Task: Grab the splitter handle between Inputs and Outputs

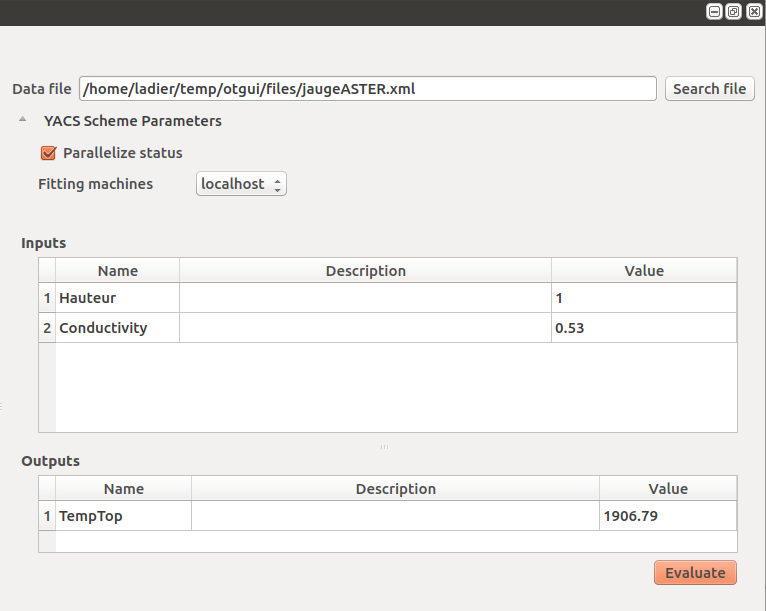Action: pyautogui.click(x=383, y=447)
